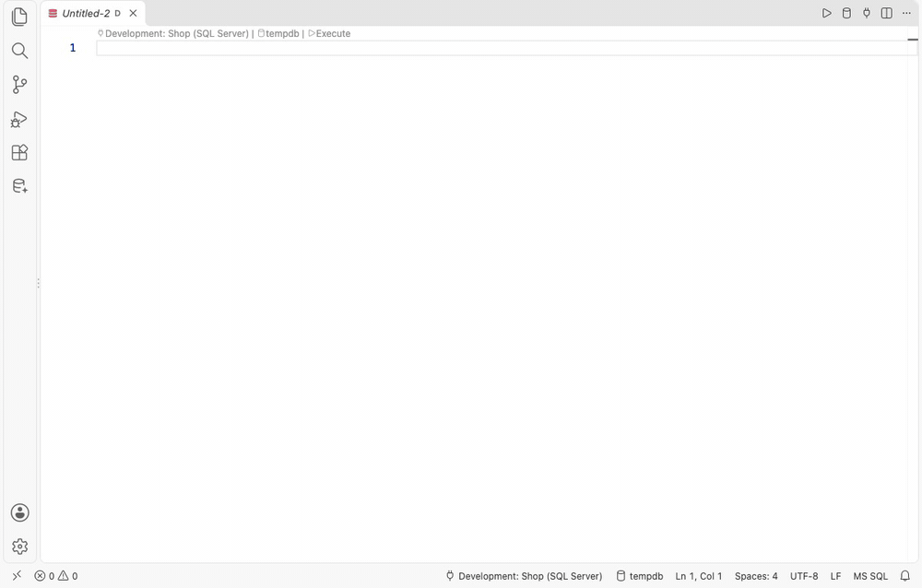
Task: Change tempdb database in status bar
Action: 639,576
